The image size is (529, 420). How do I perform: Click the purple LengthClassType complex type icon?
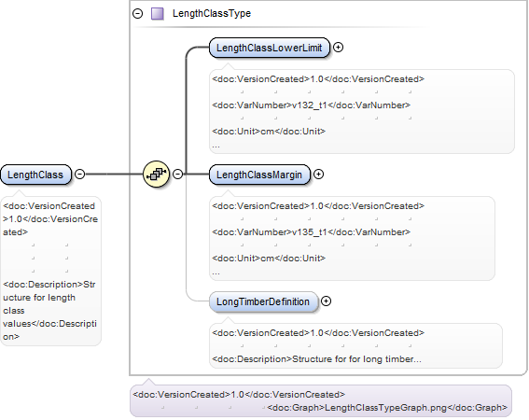[x=158, y=14]
